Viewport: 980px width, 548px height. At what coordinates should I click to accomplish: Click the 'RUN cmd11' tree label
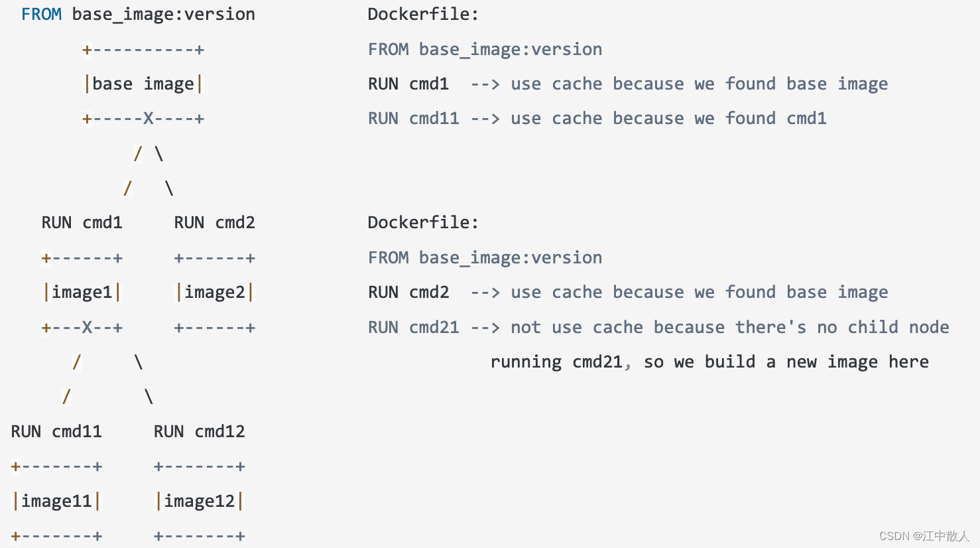(56, 432)
